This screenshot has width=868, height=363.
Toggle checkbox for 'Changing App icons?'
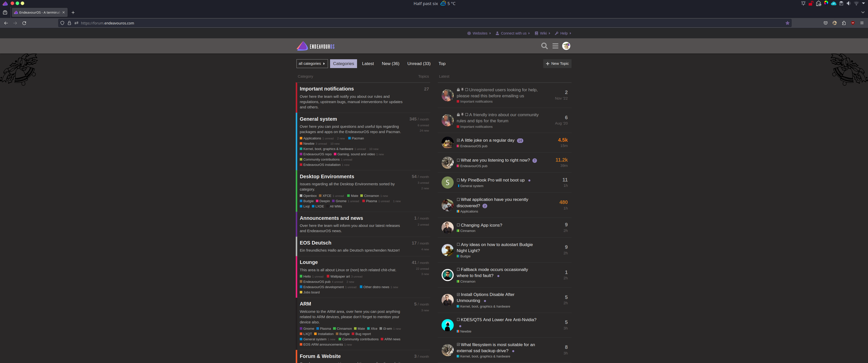[458, 225]
